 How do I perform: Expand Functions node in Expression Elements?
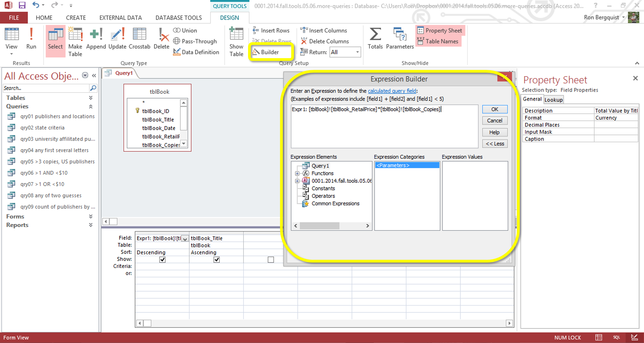click(x=297, y=173)
